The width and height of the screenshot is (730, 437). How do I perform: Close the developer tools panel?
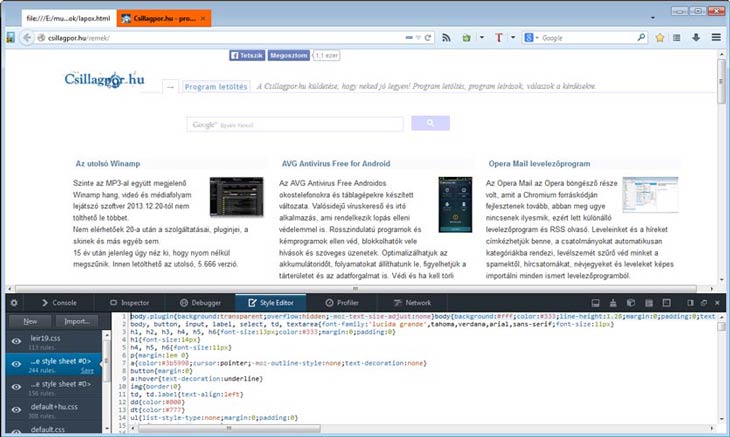click(x=717, y=303)
